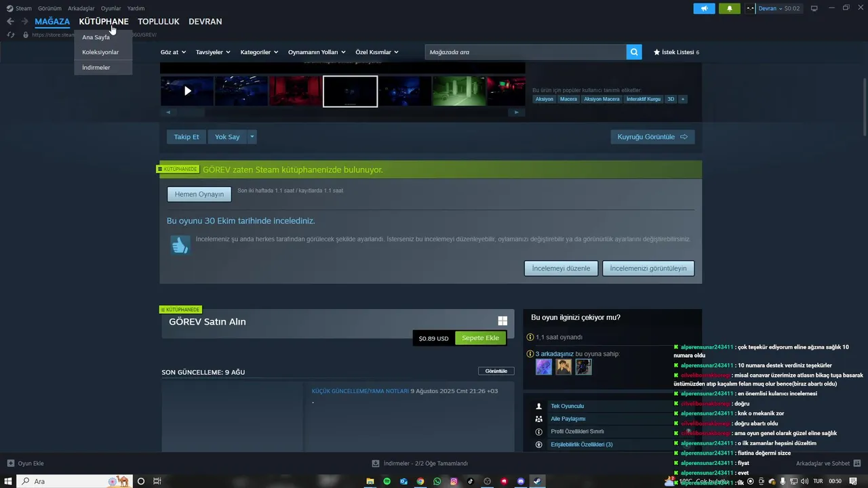Image resolution: width=868 pixels, height=488 pixels.
Task: Click the Yok Say button
Action: (x=227, y=137)
